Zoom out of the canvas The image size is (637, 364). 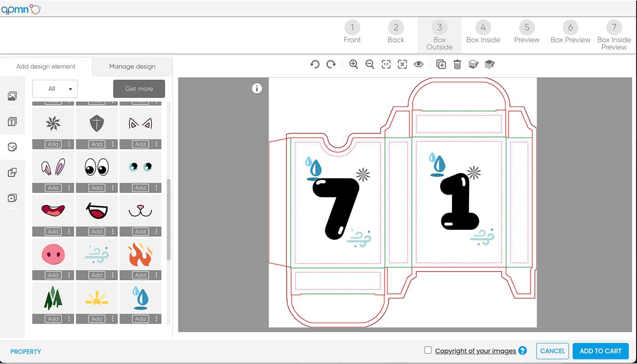(x=370, y=65)
